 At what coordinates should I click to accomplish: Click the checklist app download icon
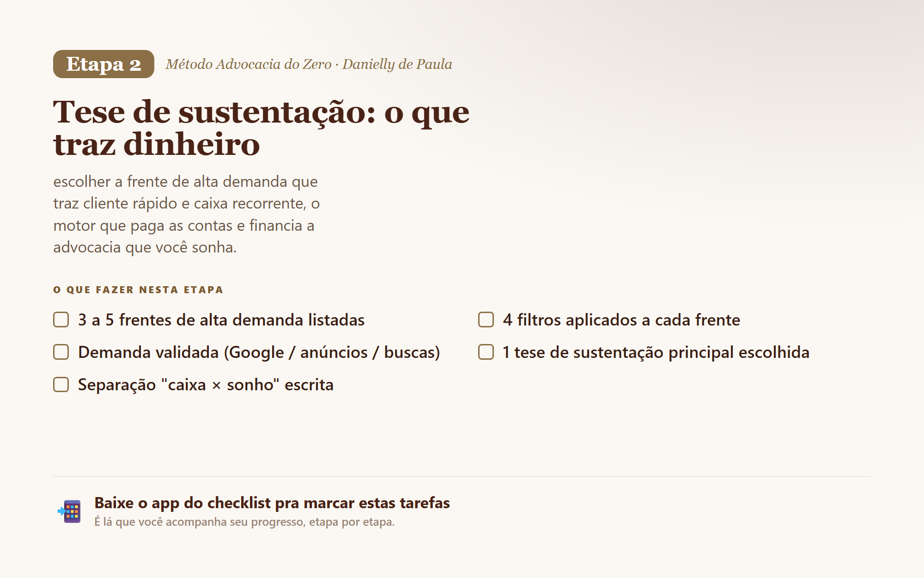pos(69,511)
